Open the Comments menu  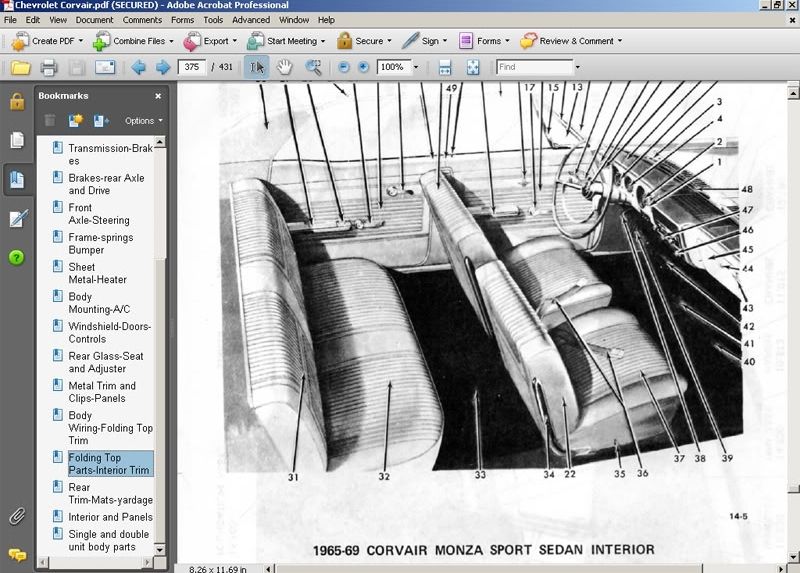click(x=142, y=20)
